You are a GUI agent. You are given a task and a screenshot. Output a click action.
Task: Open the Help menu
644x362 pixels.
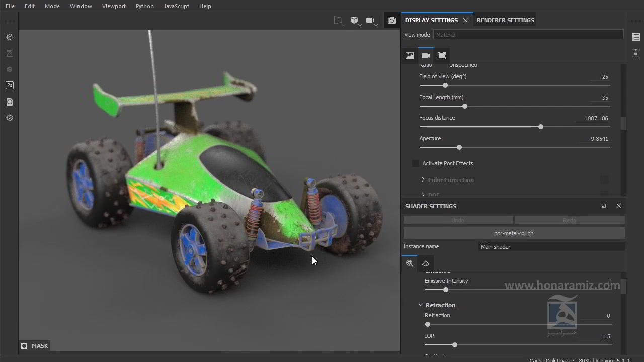click(x=205, y=6)
